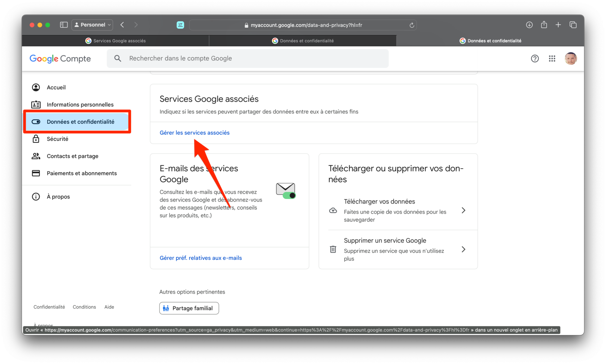Image resolution: width=606 pixels, height=364 pixels.
Task: Click the email toggle illustration
Action: (286, 191)
